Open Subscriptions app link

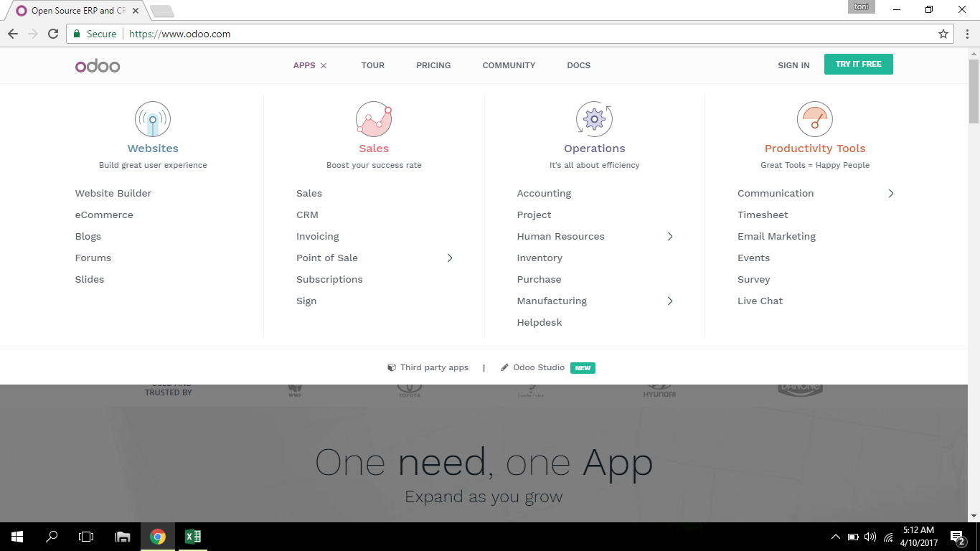[x=329, y=279]
